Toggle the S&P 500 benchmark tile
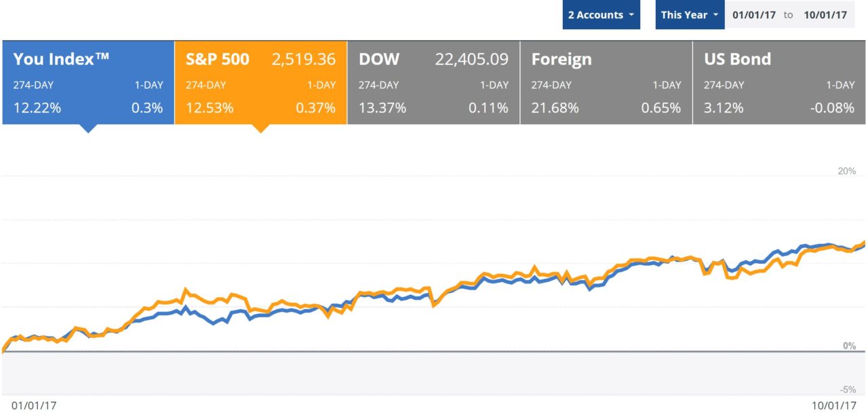 point(260,83)
